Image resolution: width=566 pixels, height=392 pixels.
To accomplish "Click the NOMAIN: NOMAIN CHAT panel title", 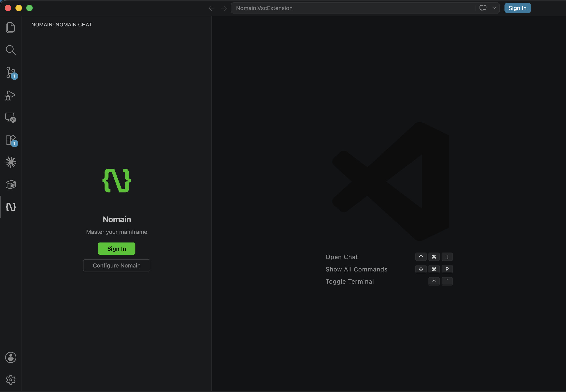I will 62,25.
